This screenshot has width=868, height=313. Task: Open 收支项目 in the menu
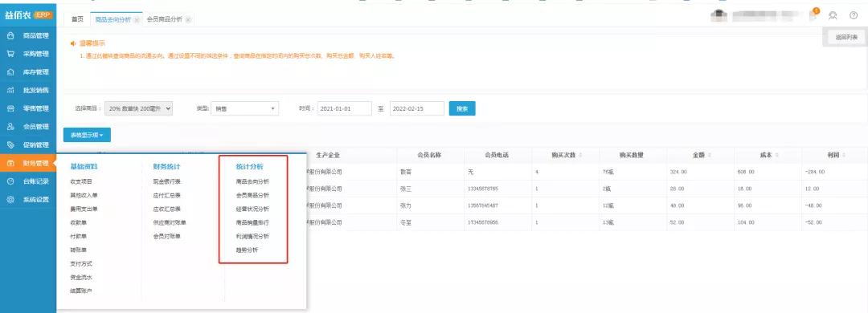[x=81, y=181]
